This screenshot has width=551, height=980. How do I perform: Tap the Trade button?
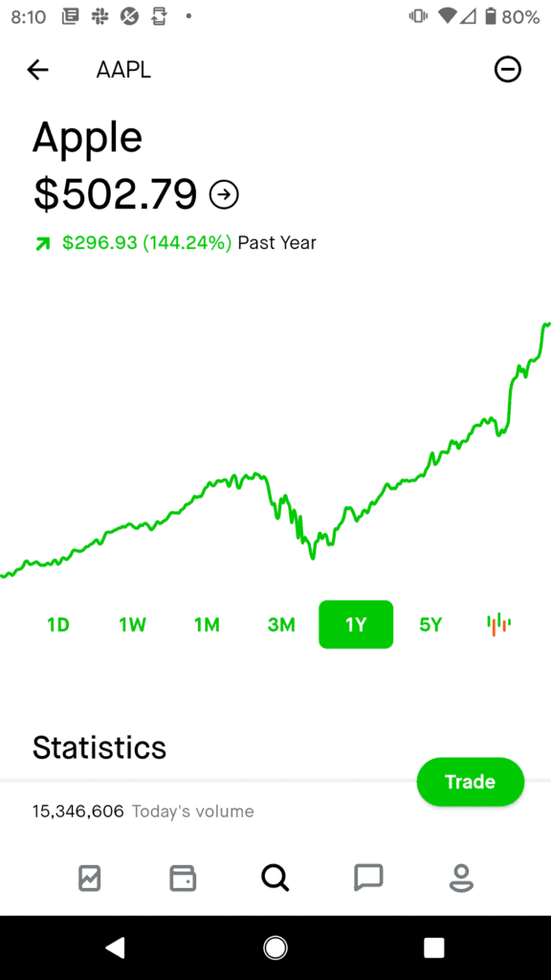click(x=470, y=782)
